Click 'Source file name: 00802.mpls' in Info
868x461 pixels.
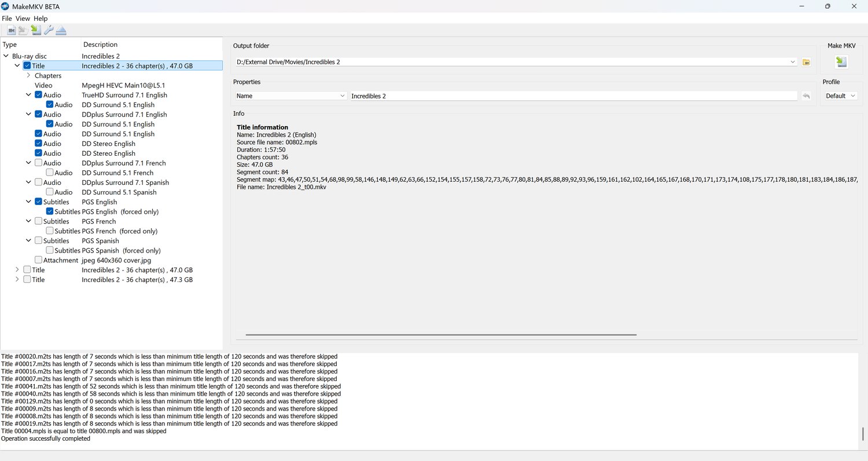(277, 142)
